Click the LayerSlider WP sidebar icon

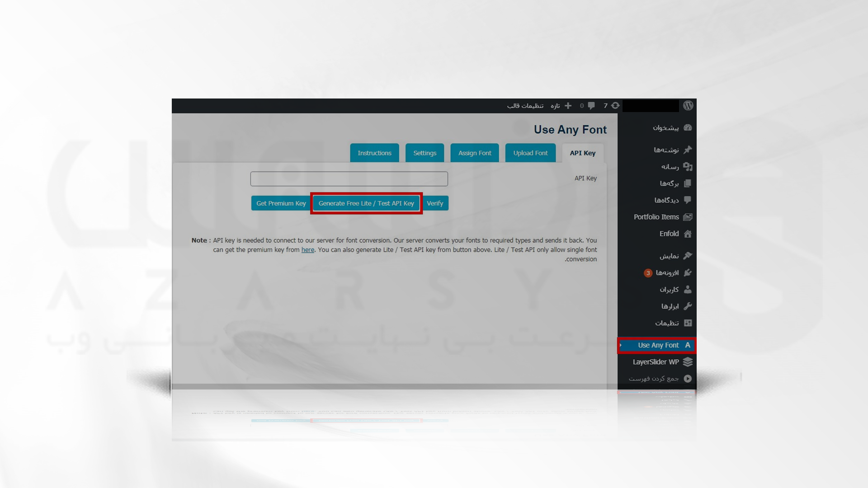[688, 361]
